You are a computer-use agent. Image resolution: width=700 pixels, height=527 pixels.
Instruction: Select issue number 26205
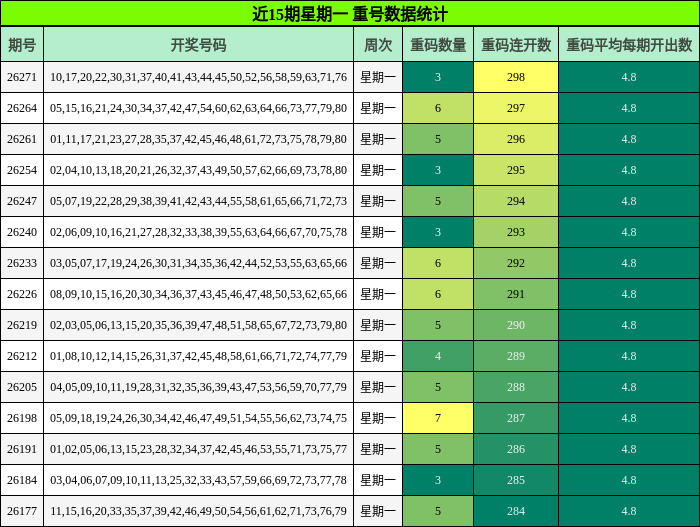(x=22, y=387)
